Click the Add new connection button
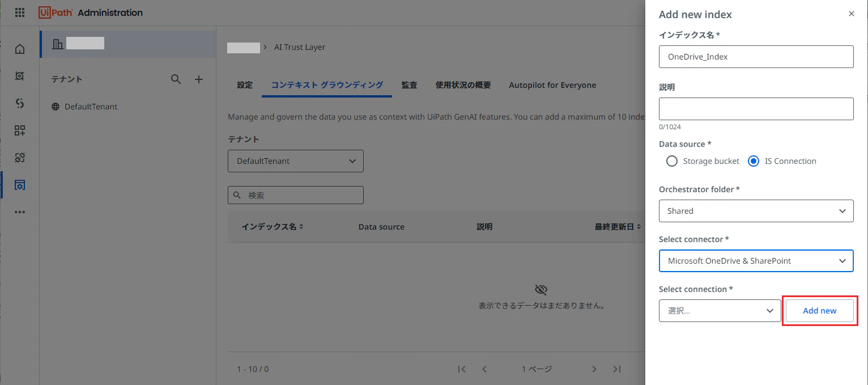The height and width of the screenshot is (385, 868). (x=820, y=311)
